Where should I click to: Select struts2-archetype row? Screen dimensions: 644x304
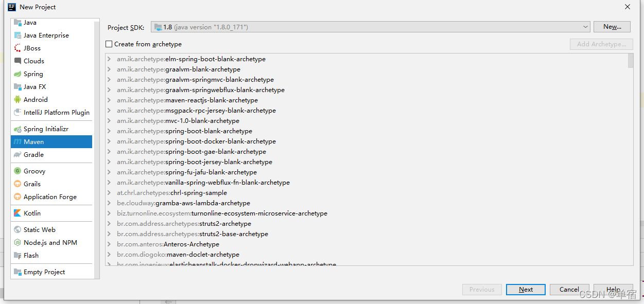tap(367, 224)
